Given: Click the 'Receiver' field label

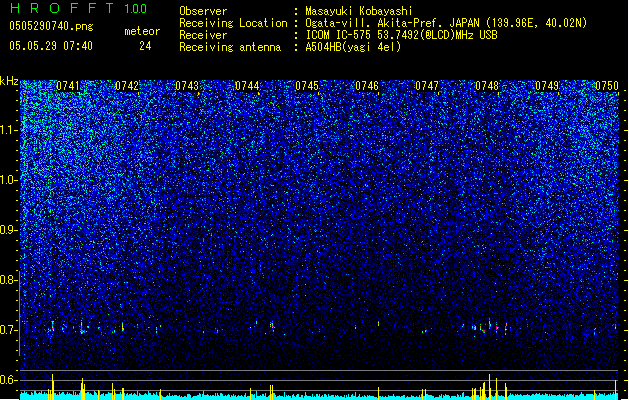Looking at the screenshot, I should coord(203,35).
